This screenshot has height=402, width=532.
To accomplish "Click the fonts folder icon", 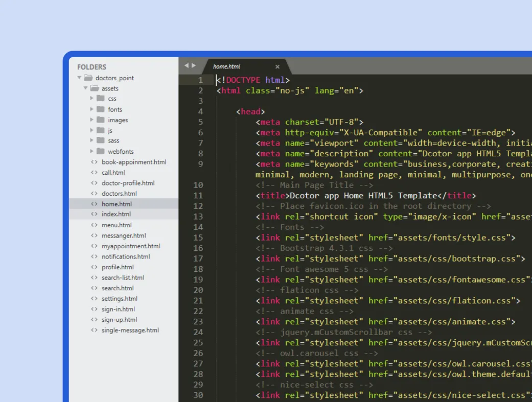I will pyautogui.click(x=100, y=109).
